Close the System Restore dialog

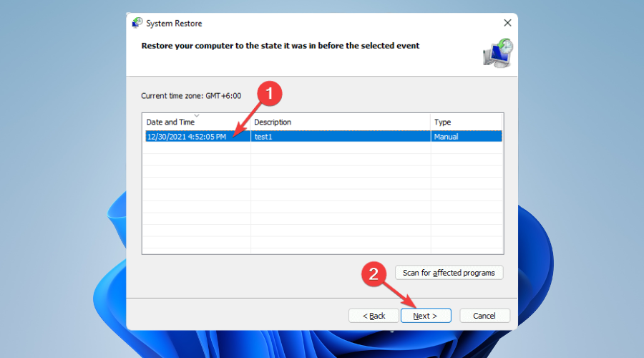[x=507, y=23]
